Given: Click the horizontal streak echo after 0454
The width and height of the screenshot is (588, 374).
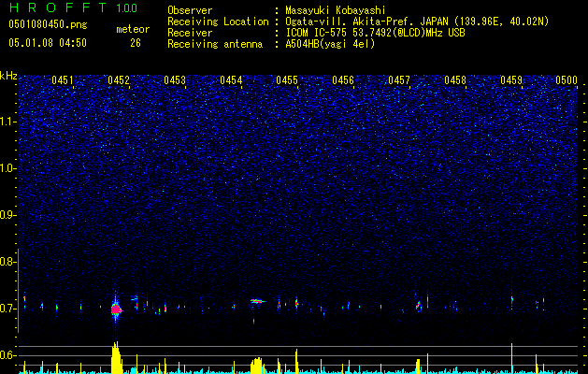Looking at the screenshot, I should click(258, 301).
